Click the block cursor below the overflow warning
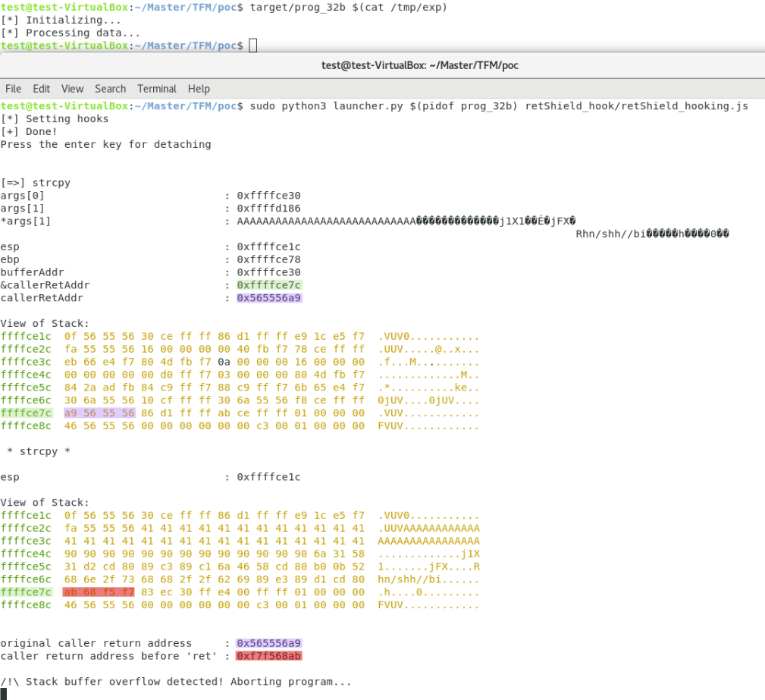Viewport: 765px width, 700px height. pyautogui.click(x=4, y=694)
